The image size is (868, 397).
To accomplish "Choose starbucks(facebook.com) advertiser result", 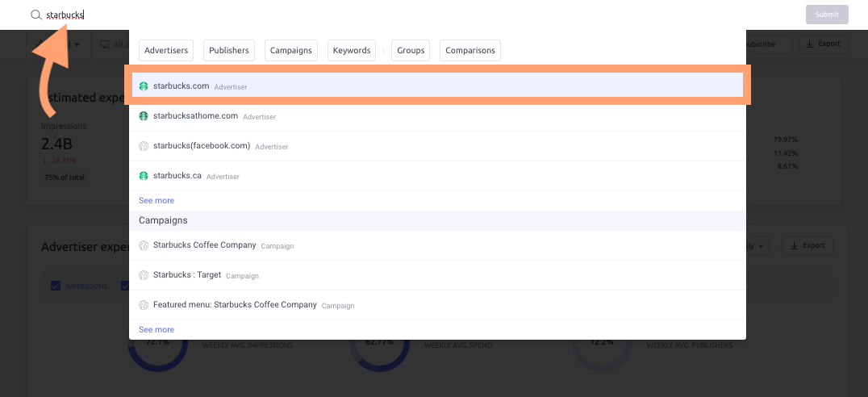I will click(x=437, y=146).
